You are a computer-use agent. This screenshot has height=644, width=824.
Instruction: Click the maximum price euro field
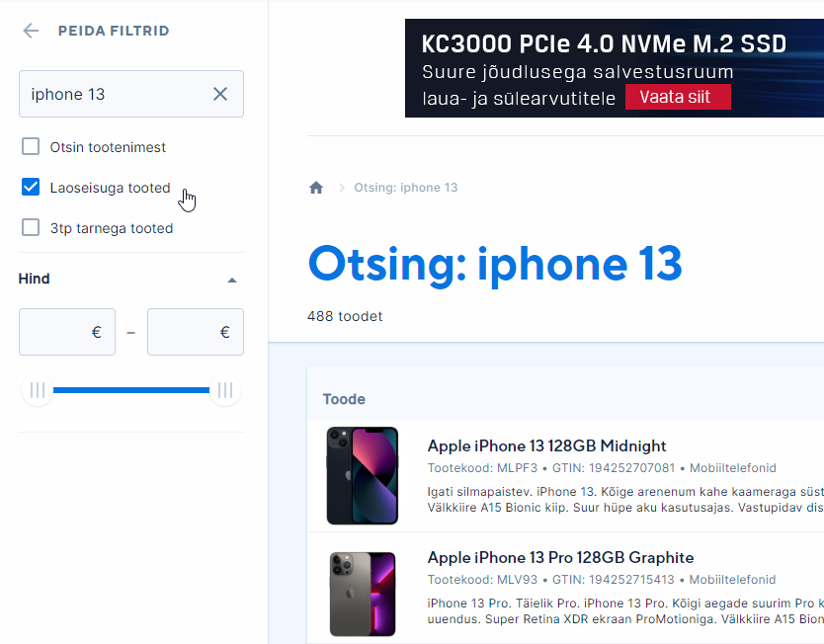196,332
